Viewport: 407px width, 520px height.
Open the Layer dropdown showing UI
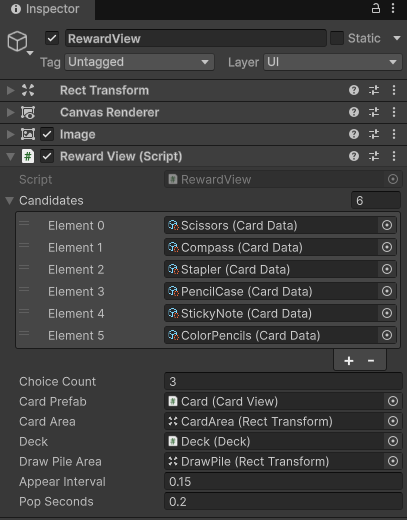click(x=333, y=62)
